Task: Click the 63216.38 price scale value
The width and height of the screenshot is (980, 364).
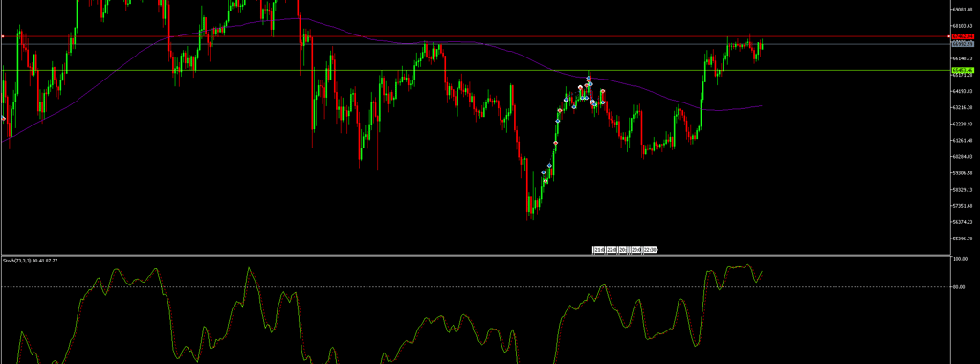Action: coord(963,107)
